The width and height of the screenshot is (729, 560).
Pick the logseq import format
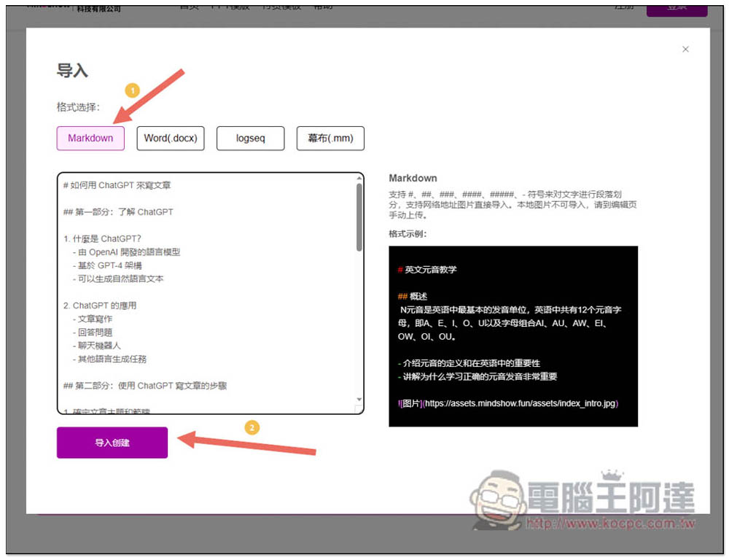[x=251, y=138]
